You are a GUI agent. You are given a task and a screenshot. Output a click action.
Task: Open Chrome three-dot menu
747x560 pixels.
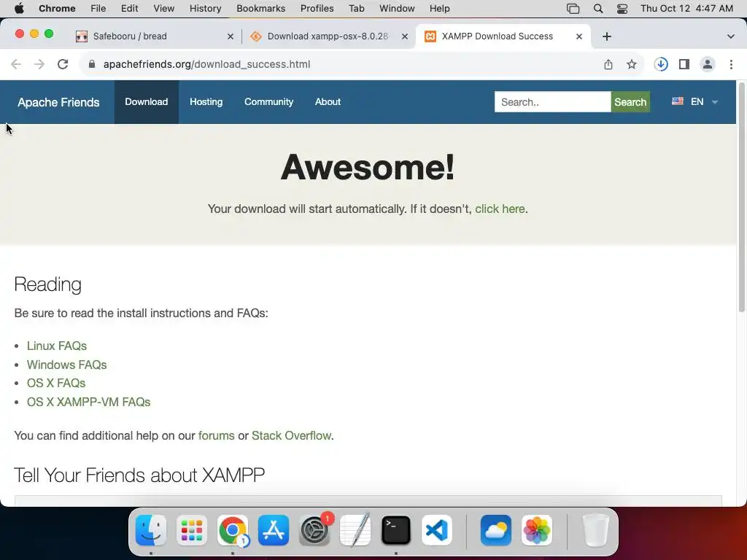tap(731, 64)
